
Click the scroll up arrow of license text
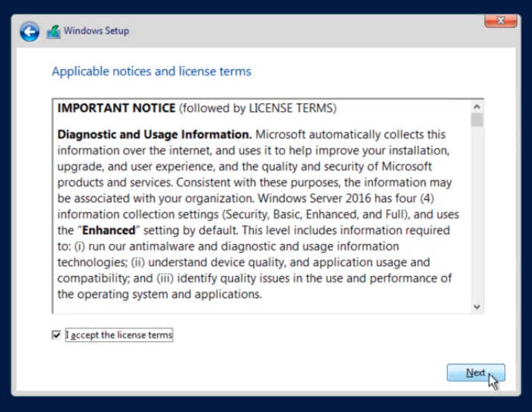click(477, 107)
